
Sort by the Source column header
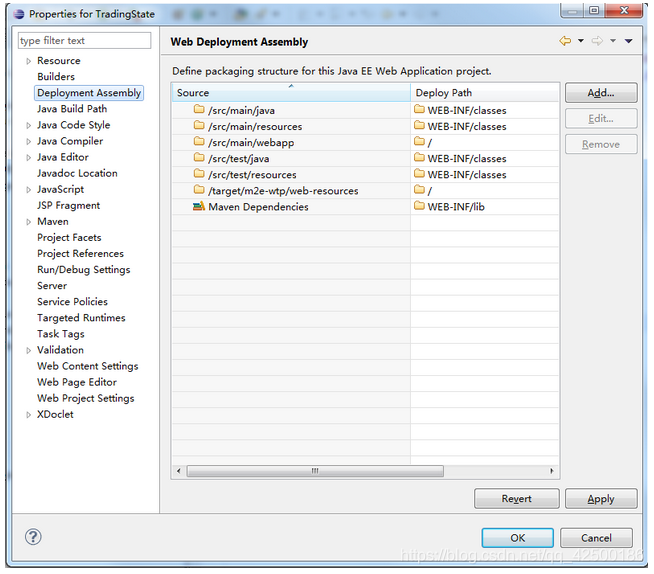(x=291, y=93)
